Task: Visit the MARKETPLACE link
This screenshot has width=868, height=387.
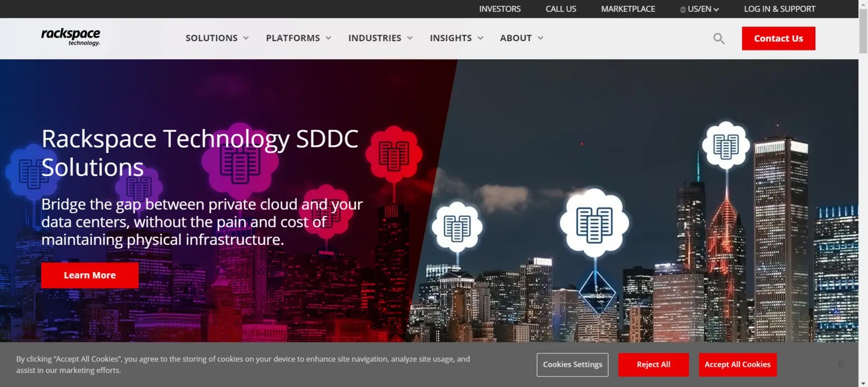Action: pyautogui.click(x=628, y=9)
